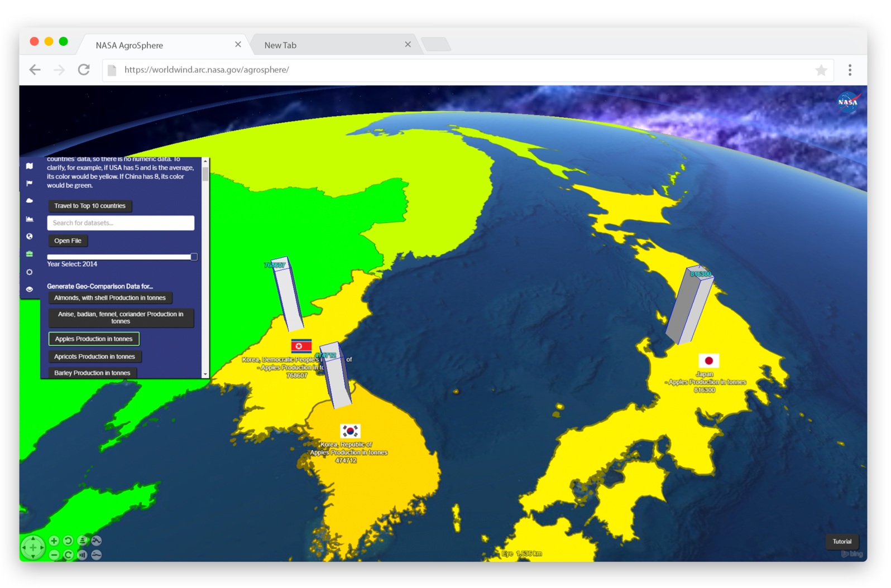891x588 pixels.
Task: Select the green briefcase sidebar icon
Action: (x=30, y=254)
